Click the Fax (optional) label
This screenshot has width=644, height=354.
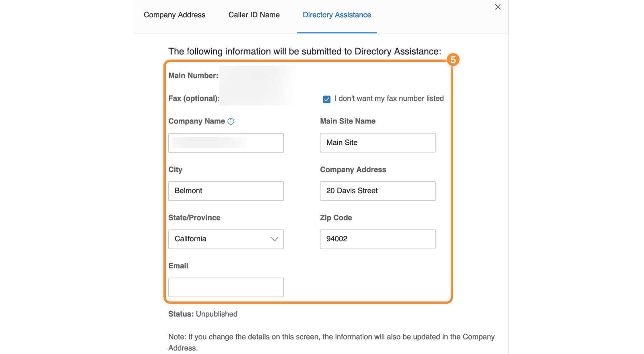(x=194, y=99)
